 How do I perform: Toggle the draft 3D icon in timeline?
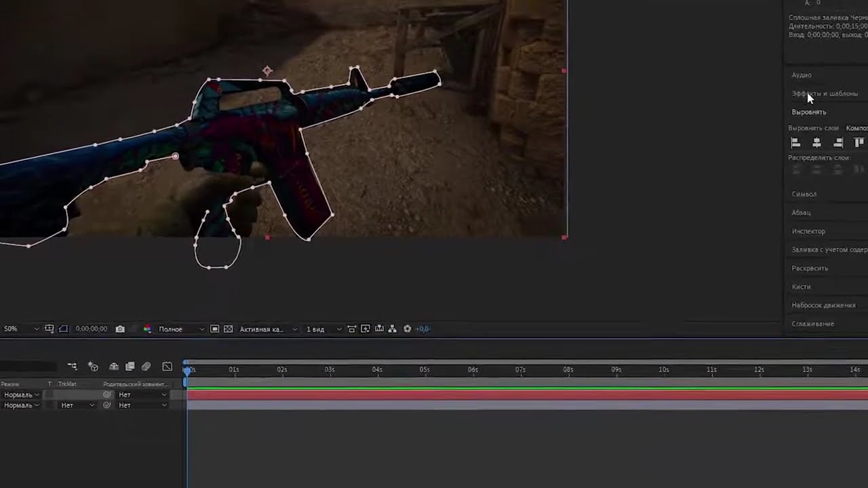point(94,367)
